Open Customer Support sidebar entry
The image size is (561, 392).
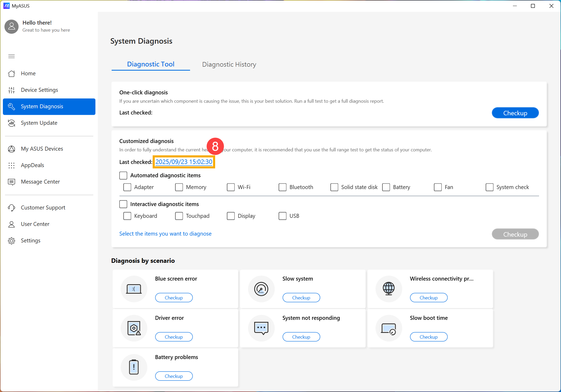tap(49, 208)
